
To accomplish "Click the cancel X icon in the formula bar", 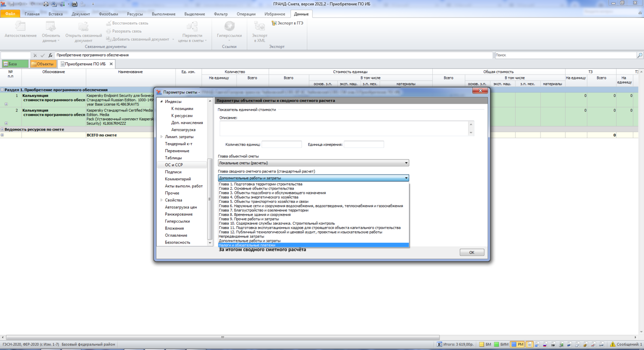I will [x=35, y=55].
